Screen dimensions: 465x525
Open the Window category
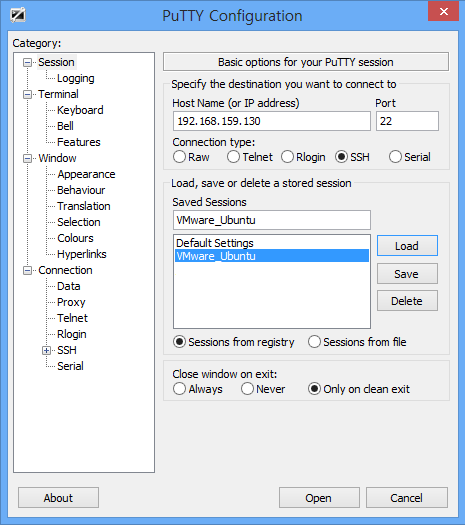(57, 158)
